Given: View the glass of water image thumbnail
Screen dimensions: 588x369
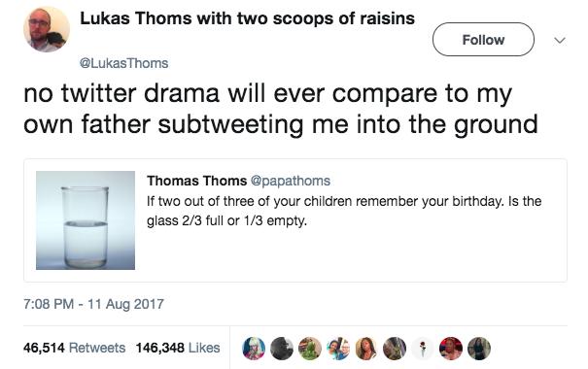Looking at the screenshot, I should (x=86, y=220).
